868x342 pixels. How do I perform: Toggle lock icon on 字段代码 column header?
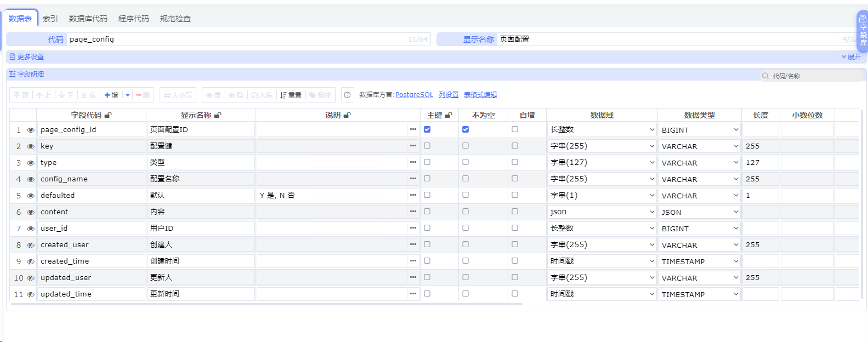108,115
